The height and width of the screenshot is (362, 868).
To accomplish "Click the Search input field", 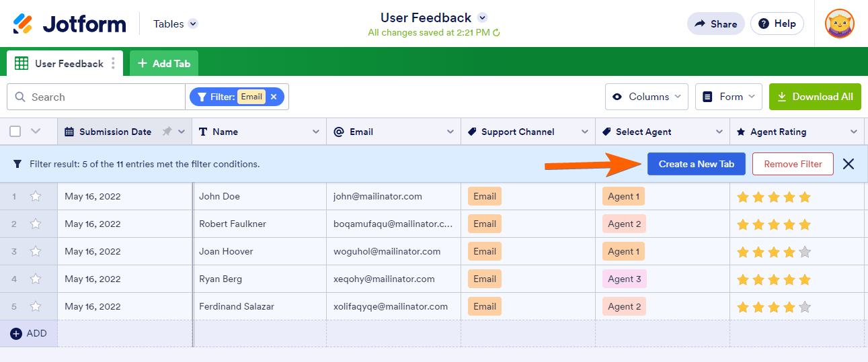I will 101,97.
